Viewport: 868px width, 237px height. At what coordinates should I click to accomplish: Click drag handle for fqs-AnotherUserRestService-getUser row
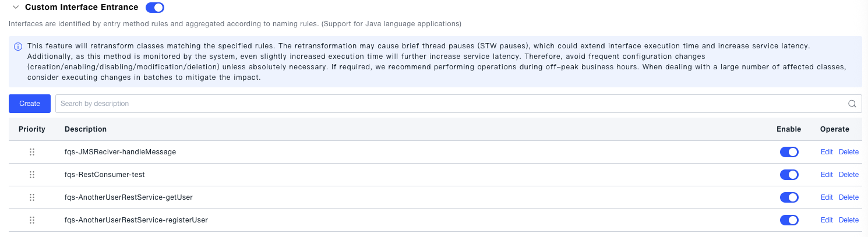[32, 197]
